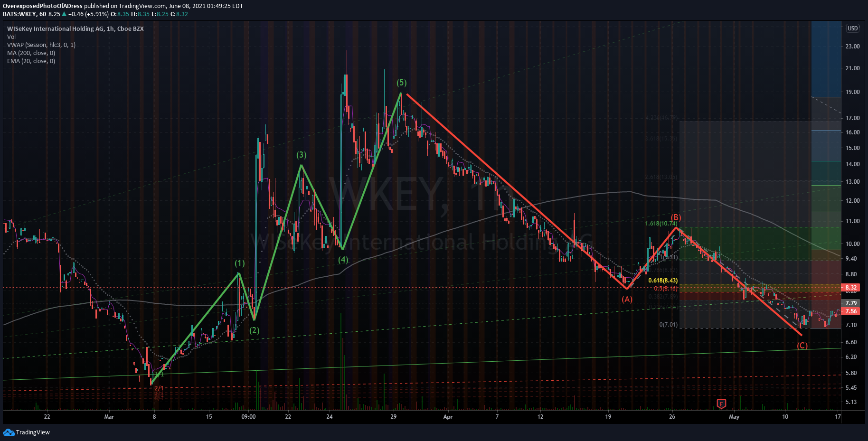
Task: Click the green wave label (5)
Action: (x=402, y=83)
